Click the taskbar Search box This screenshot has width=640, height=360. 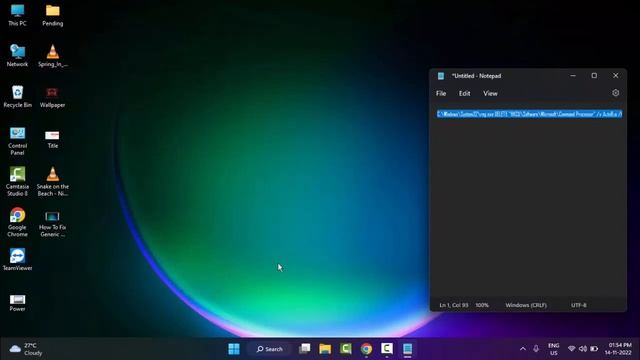point(269,349)
